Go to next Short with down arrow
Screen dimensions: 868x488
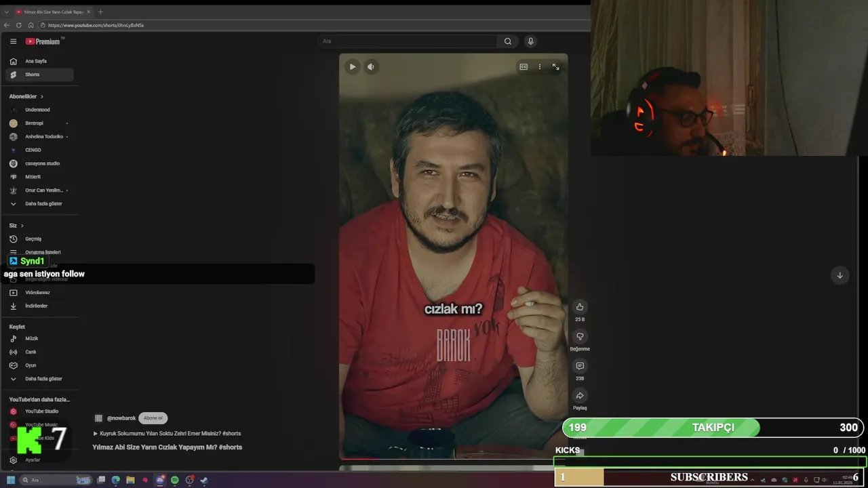[840, 275]
